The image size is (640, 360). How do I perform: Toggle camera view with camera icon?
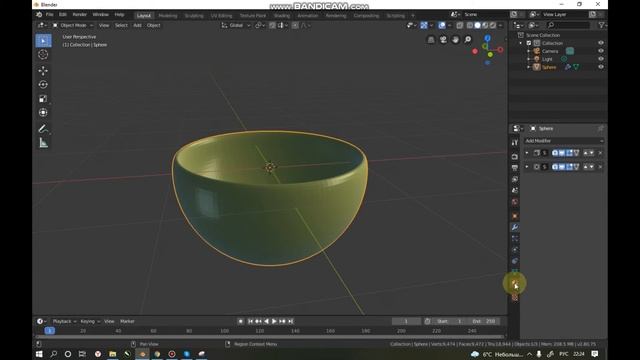[443, 40]
